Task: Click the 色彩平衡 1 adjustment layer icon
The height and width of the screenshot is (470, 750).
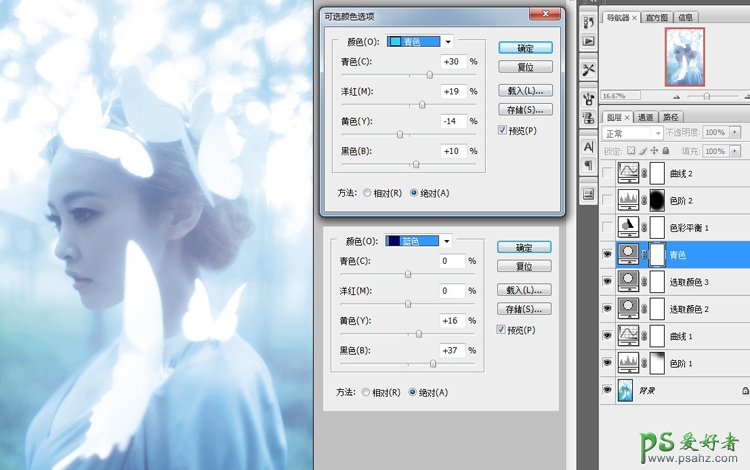Action: [x=630, y=226]
